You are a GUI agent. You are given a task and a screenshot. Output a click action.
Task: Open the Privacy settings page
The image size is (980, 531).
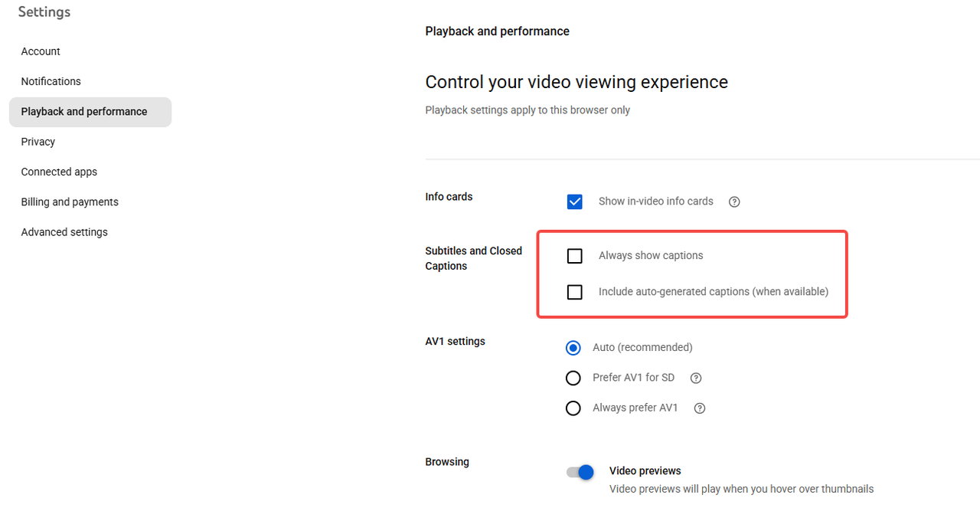click(38, 142)
